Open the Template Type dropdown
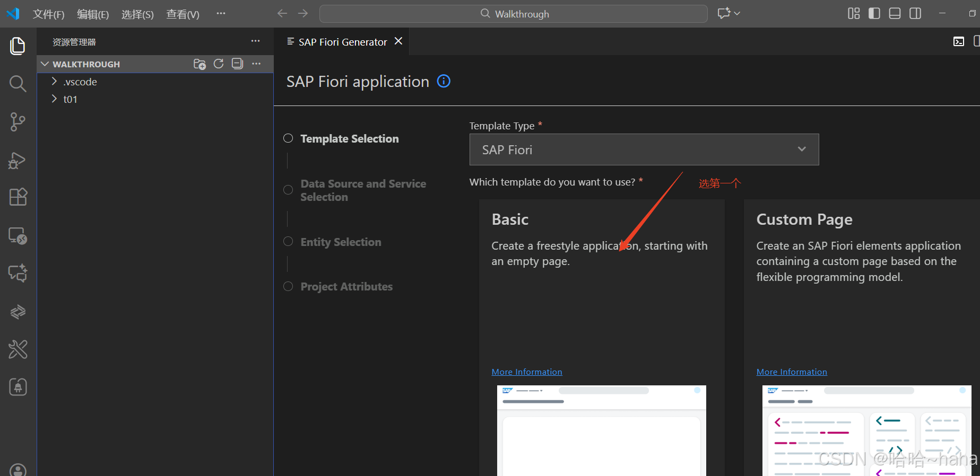980x476 pixels. click(644, 150)
